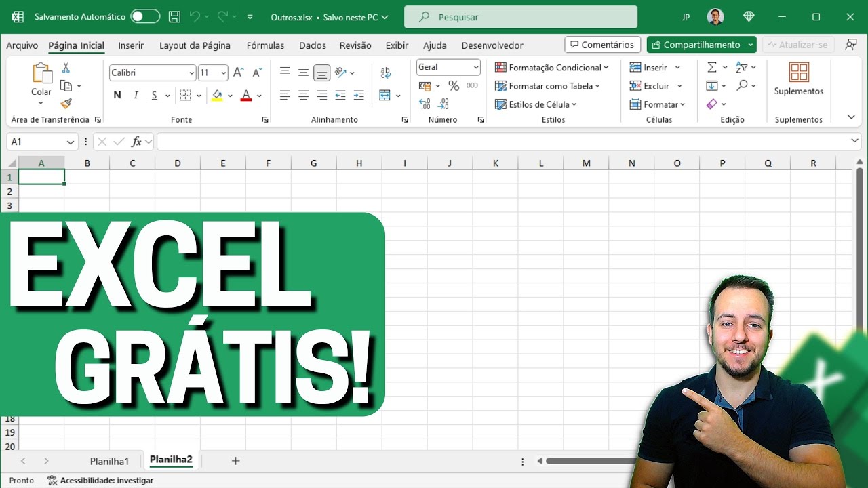Toggle Bold (N) formatting
This screenshot has width=868, height=488.
tap(117, 96)
